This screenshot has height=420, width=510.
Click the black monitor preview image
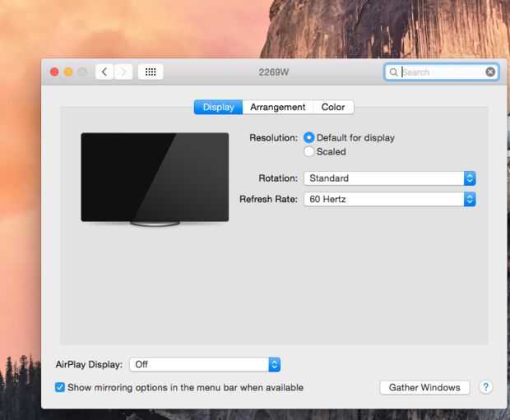tap(155, 179)
